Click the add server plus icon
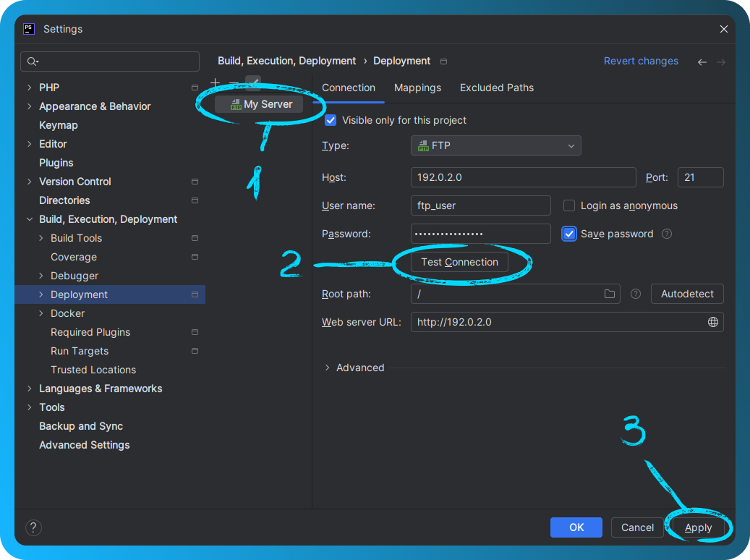This screenshot has height=560, width=750. [x=215, y=84]
